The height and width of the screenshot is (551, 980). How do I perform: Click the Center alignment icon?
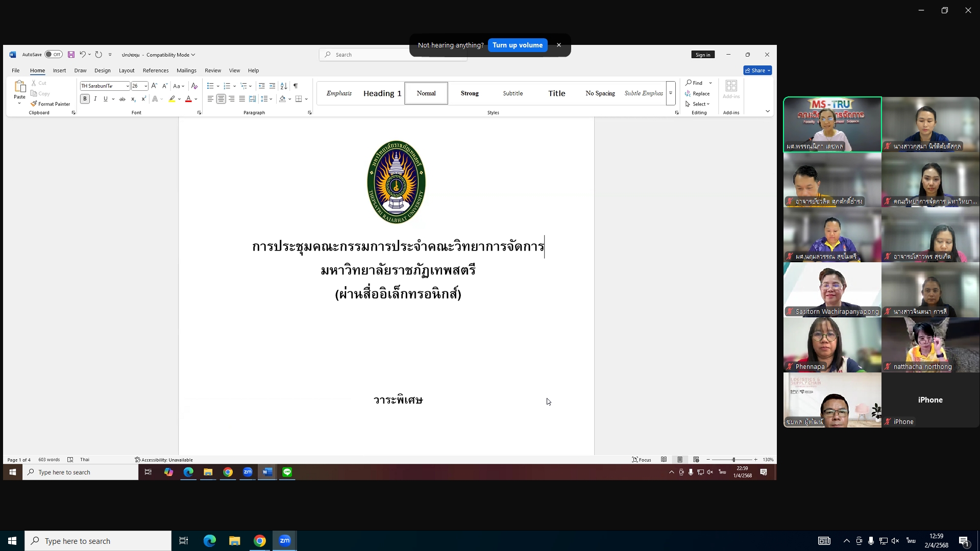(221, 99)
